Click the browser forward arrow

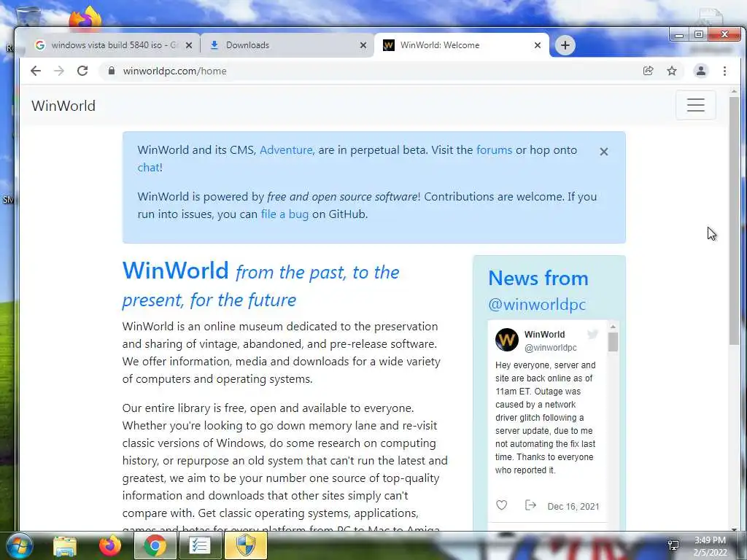pos(59,71)
